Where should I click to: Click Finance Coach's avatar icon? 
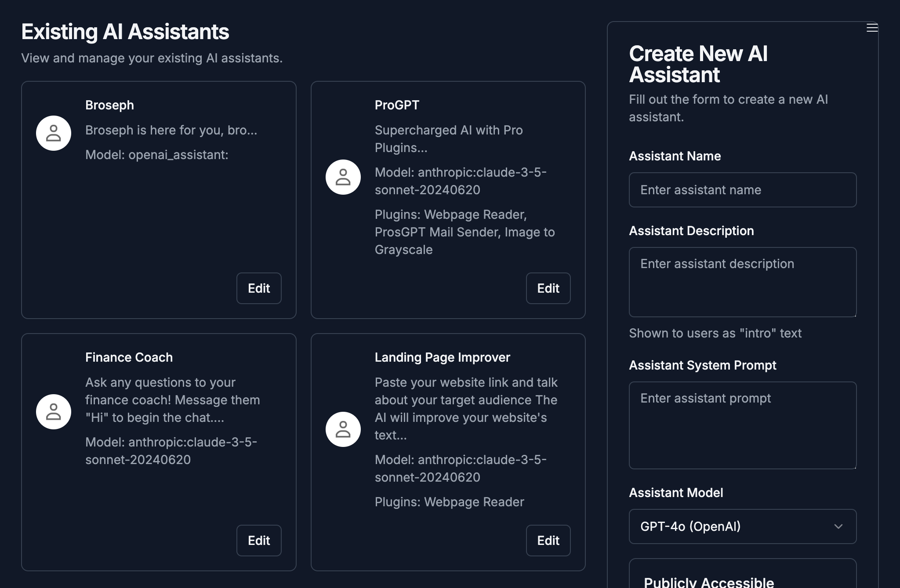coord(54,412)
